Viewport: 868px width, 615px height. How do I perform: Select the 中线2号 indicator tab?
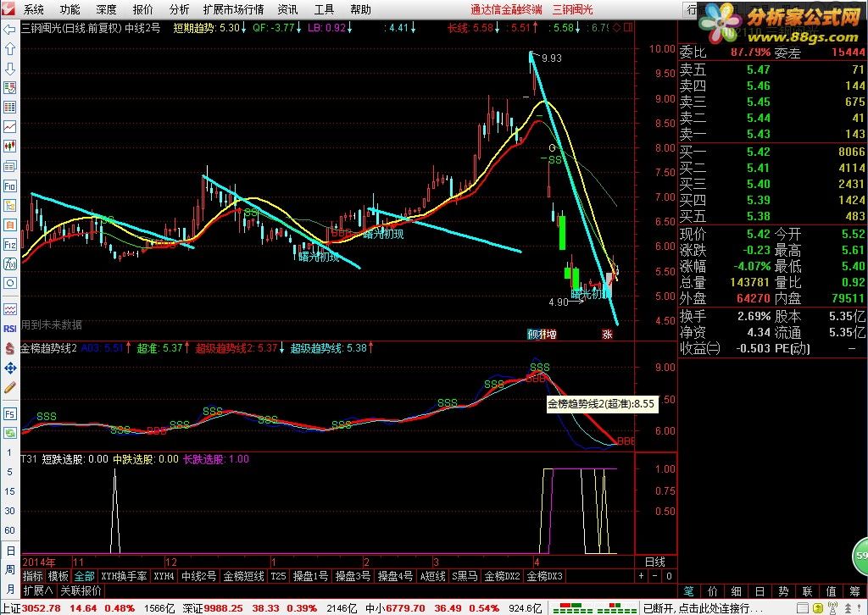pos(198,576)
